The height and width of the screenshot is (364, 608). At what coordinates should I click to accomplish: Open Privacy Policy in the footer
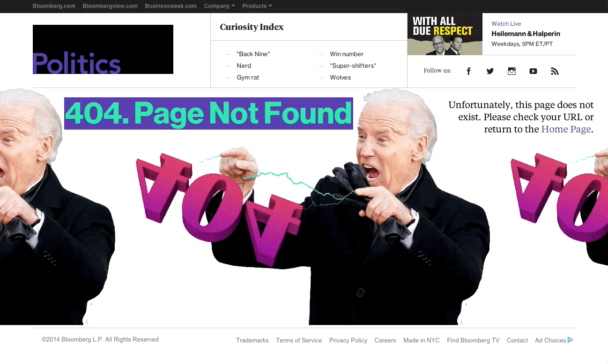coord(348,341)
